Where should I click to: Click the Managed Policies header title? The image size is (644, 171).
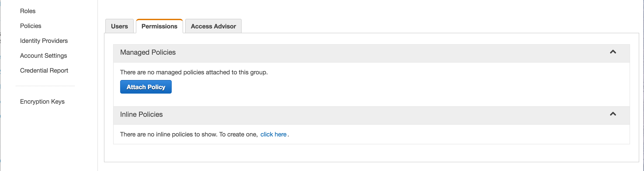click(x=148, y=52)
